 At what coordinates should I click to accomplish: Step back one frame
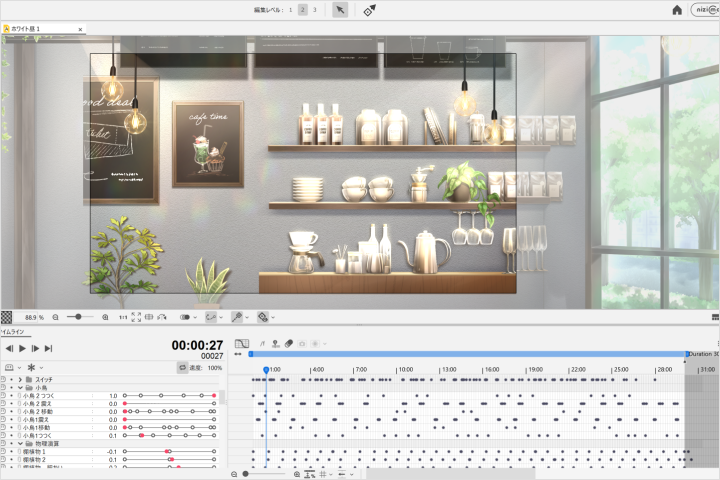(x=9, y=349)
